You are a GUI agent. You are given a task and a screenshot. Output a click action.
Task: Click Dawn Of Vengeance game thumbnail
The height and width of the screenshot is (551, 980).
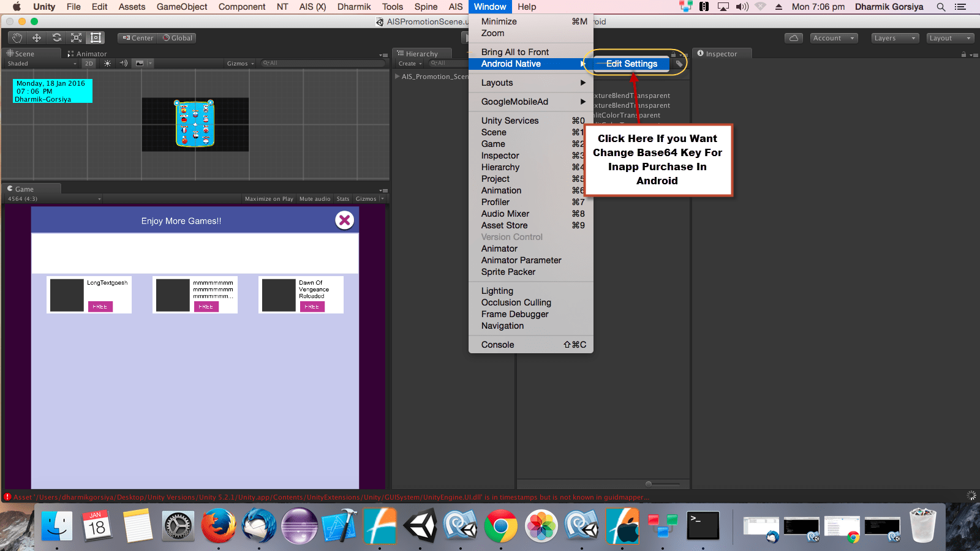[x=279, y=295]
